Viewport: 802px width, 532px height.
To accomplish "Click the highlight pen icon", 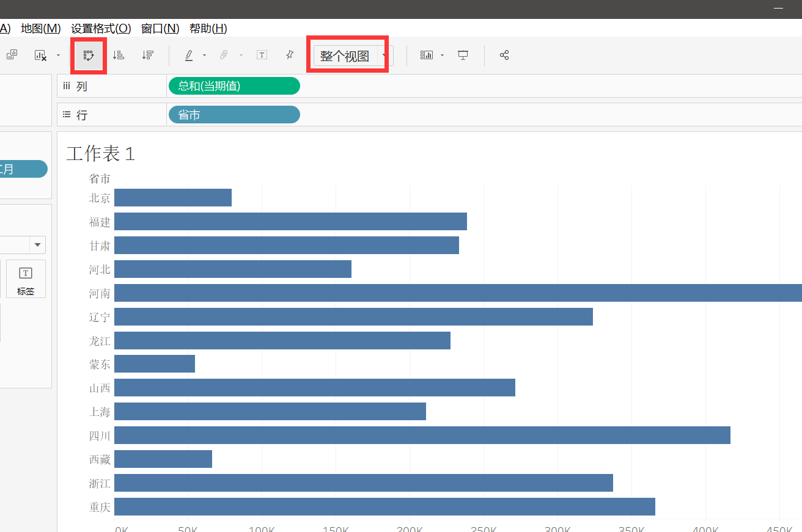I will pos(189,55).
